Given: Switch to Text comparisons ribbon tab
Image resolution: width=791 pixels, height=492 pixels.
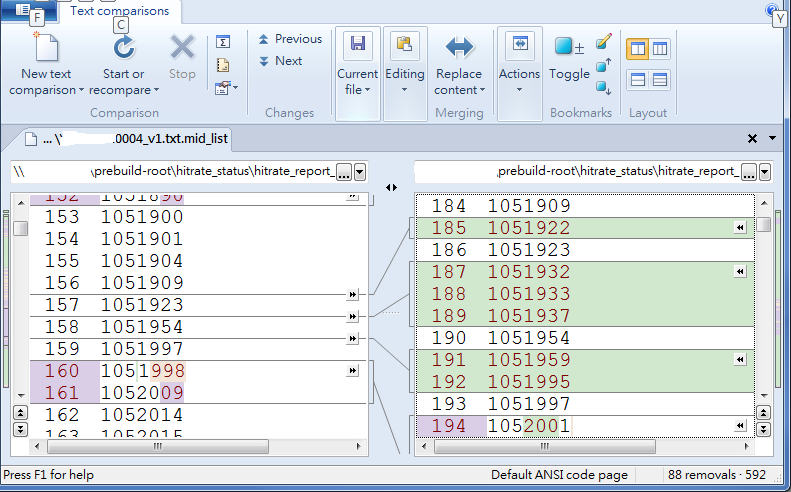Looking at the screenshot, I should [120, 11].
